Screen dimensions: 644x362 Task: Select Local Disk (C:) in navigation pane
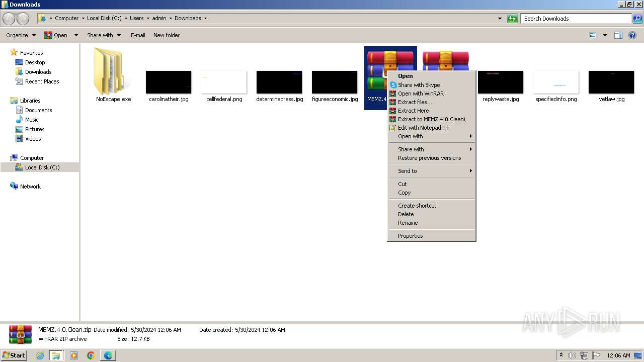tap(42, 167)
